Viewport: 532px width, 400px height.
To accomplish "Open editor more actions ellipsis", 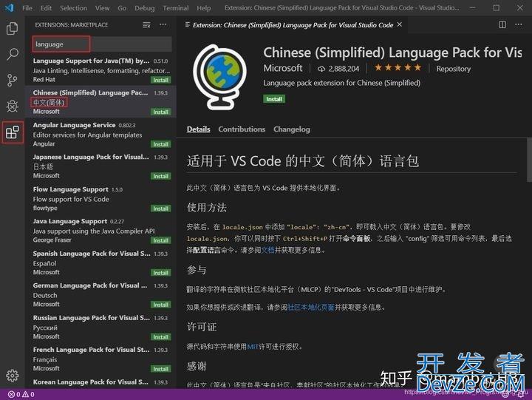I will click(x=519, y=25).
